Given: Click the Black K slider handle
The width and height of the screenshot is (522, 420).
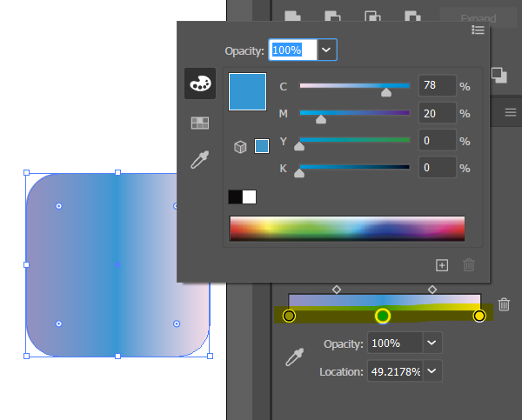Looking at the screenshot, I should 299,173.
